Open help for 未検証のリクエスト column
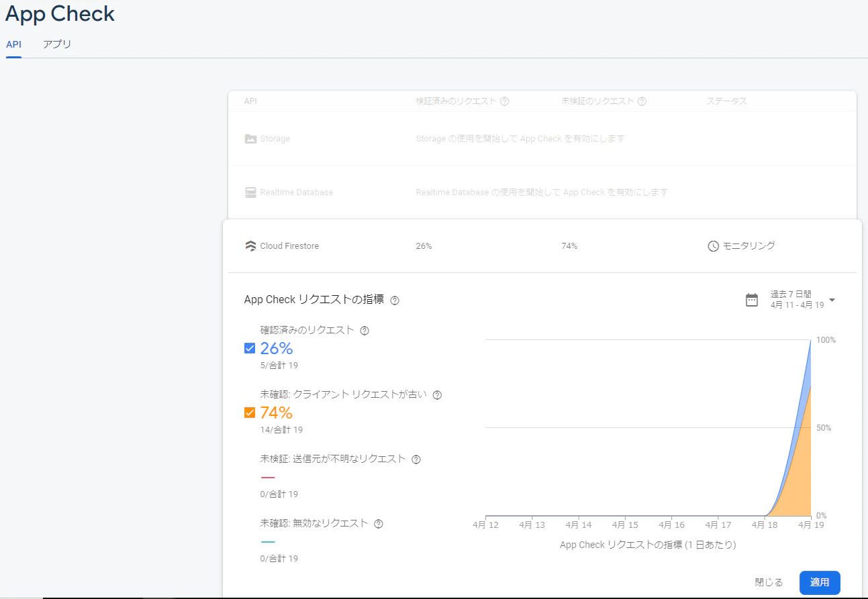This screenshot has height=599, width=868. pyautogui.click(x=642, y=101)
